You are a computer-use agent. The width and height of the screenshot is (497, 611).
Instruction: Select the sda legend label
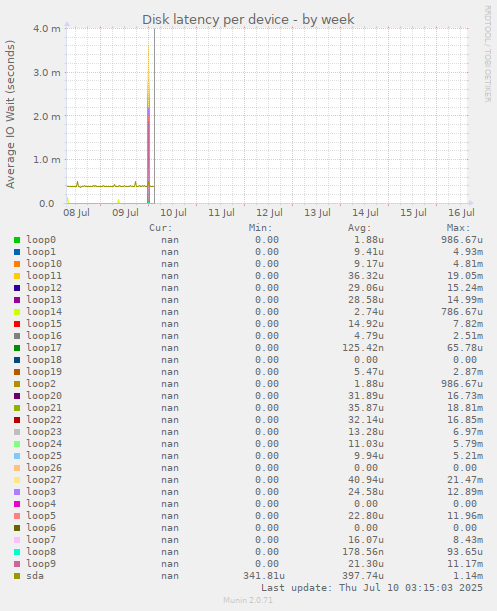click(35, 576)
